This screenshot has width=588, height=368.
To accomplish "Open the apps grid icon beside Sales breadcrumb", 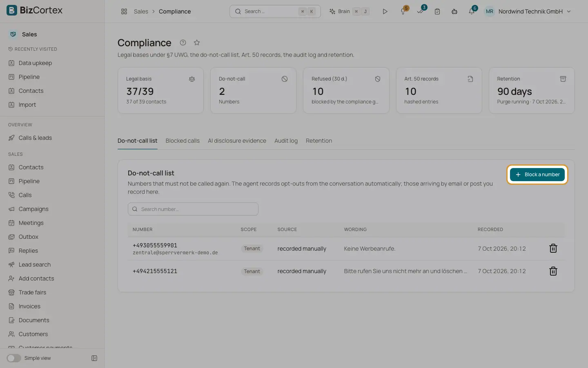I will [x=124, y=11].
